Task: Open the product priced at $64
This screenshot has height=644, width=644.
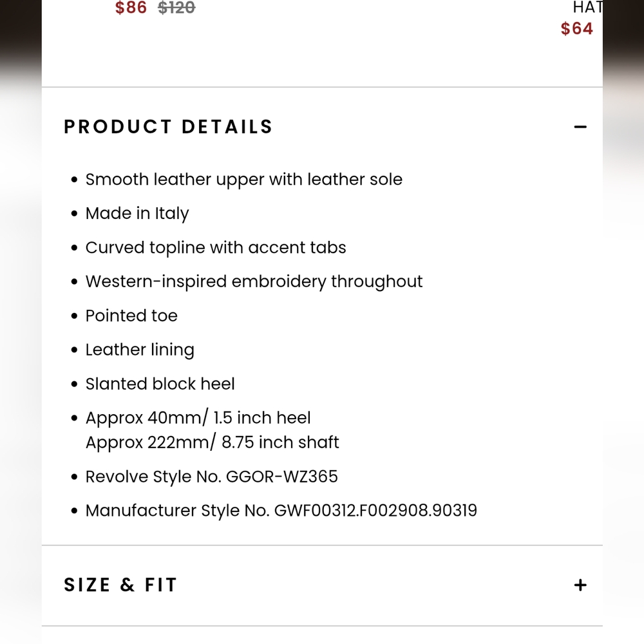Action: (x=576, y=28)
